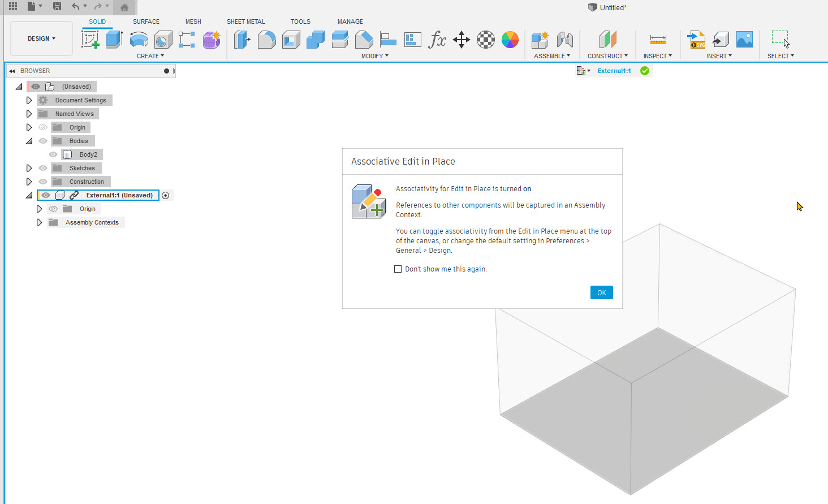
Task: Click OK in the Associative Edit dialog
Action: tap(601, 292)
